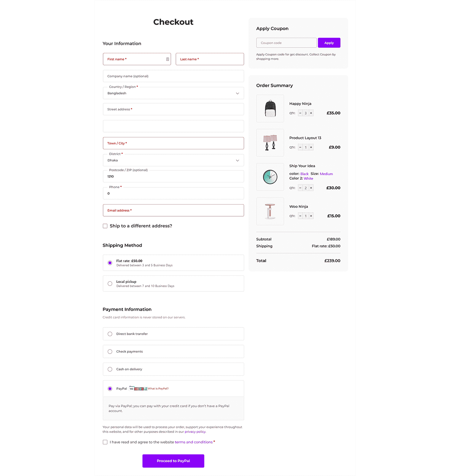Open the Country / Region dropdown
This screenshot has width=451, height=476.
coord(237,93)
